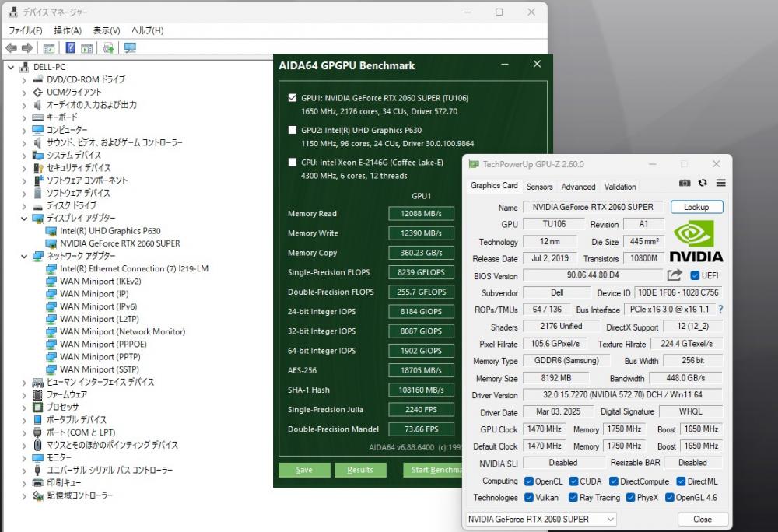
Task: Collapse the display adapters node
Action: pos(24,218)
